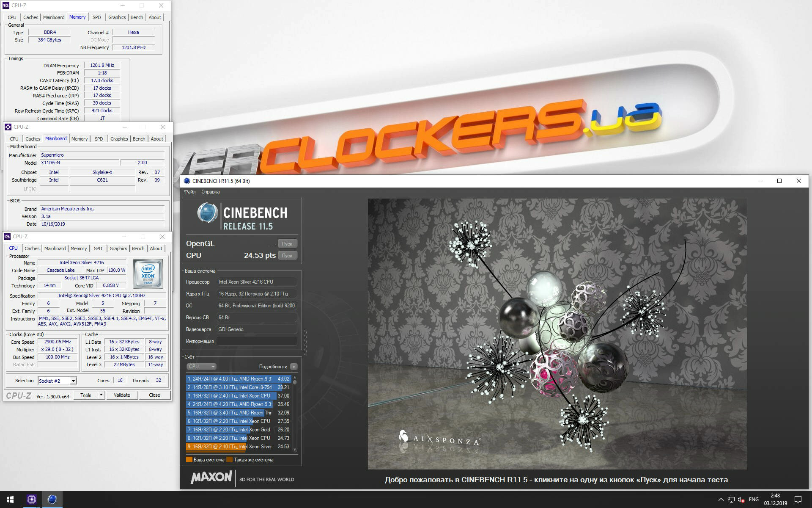Image resolution: width=812 pixels, height=508 pixels.
Task: Minimize the Cinebench window
Action: [760, 181]
